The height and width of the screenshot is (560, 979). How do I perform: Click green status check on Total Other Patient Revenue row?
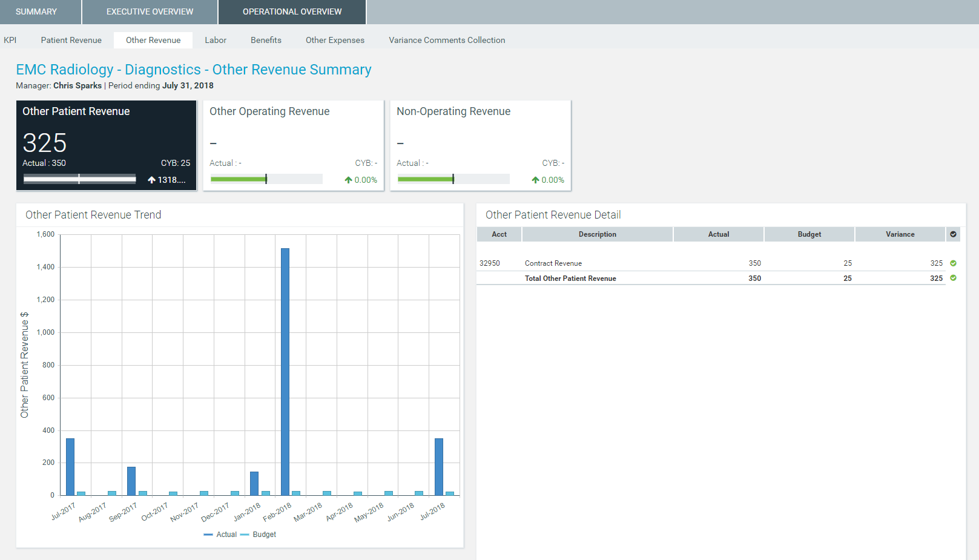pos(954,278)
